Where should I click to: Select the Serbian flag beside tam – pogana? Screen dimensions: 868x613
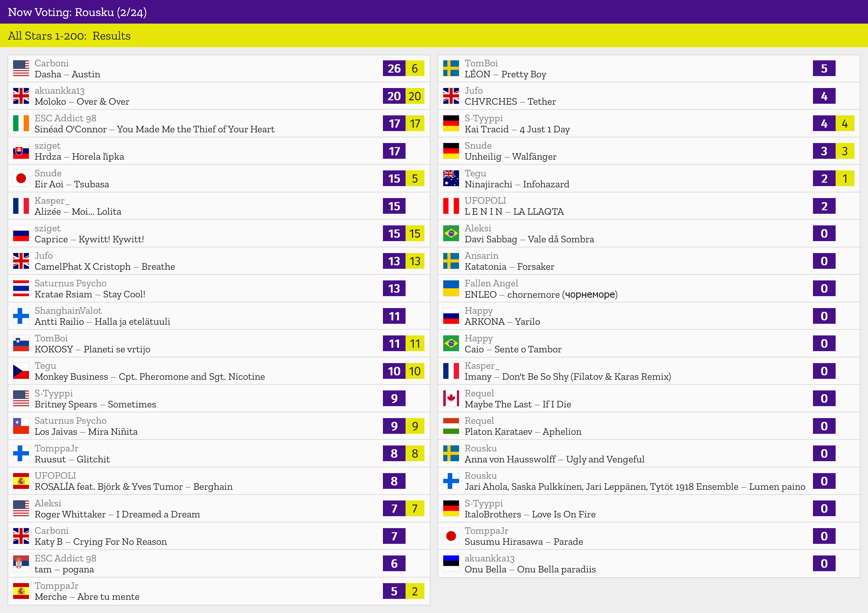click(21, 564)
